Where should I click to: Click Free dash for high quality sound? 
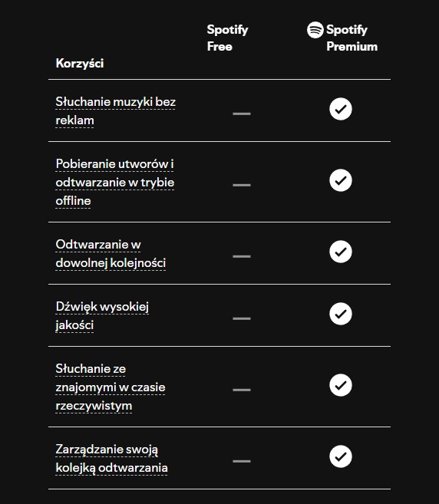pyautogui.click(x=242, y=318)
